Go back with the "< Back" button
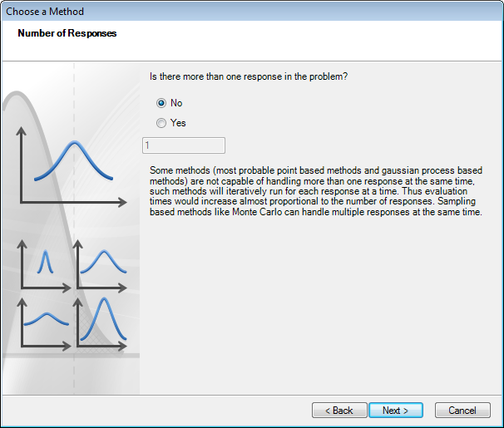 tap(339, 411)
